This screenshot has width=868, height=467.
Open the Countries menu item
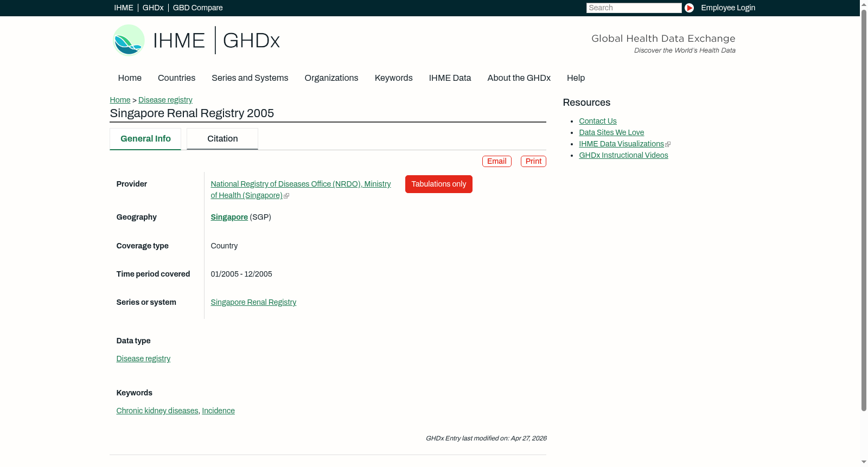tap(176, 78)
